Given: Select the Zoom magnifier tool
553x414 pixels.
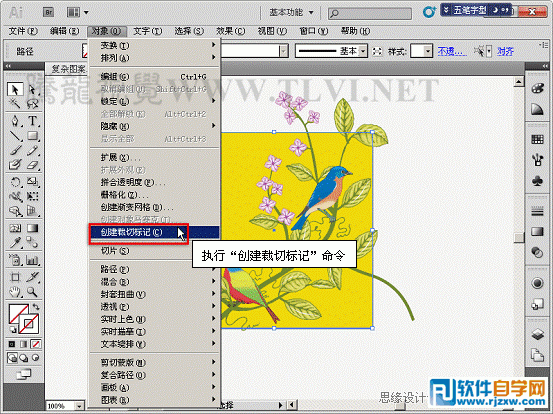Looking at the screenshot, I should 32,292.
